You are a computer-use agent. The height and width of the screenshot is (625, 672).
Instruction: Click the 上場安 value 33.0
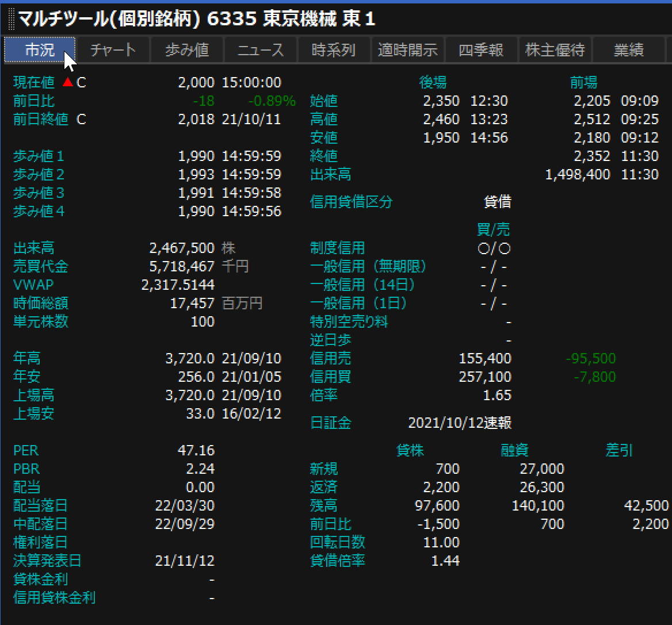click(200, 413)
